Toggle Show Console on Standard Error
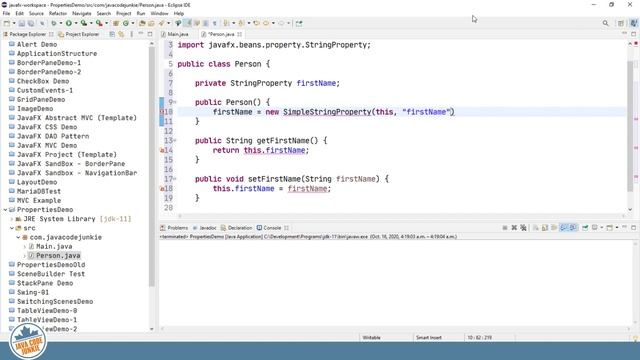 tap(573, 228)
